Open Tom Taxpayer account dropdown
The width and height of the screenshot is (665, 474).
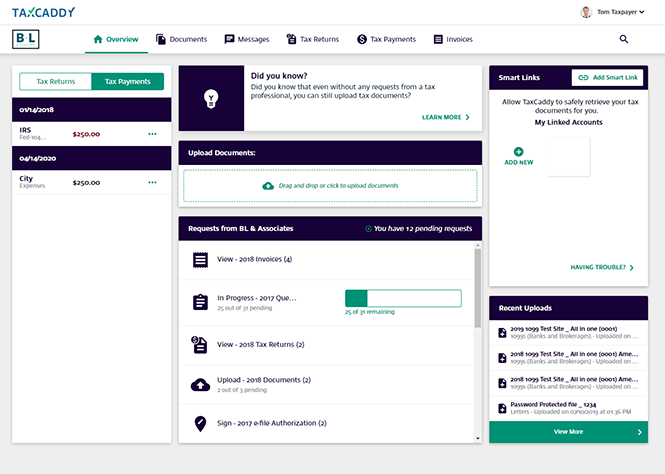(x=620, y=12)
